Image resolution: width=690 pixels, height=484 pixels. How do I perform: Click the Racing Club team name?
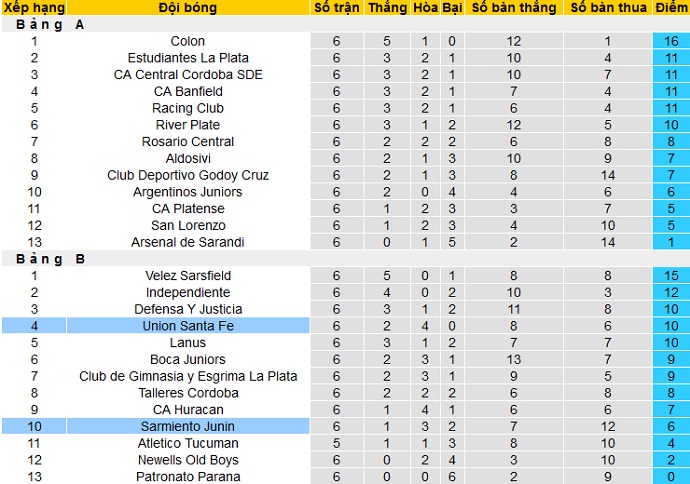tap(188, 108)
